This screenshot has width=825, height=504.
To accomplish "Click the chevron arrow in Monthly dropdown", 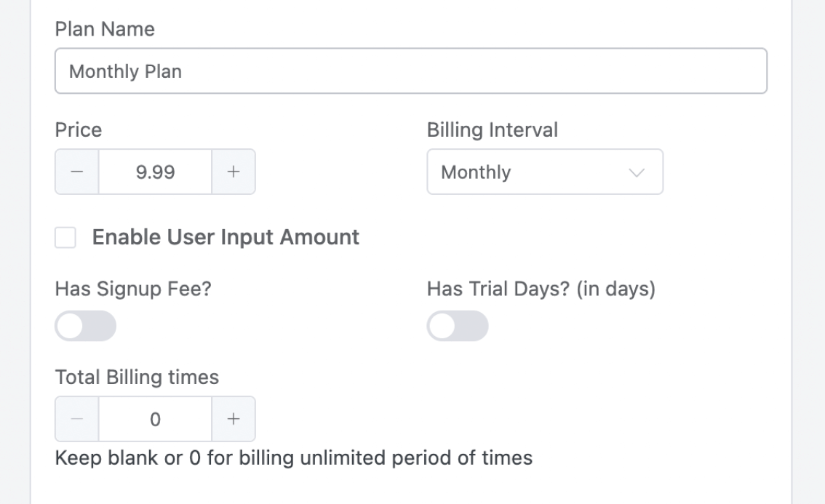I will click(636, 173).
